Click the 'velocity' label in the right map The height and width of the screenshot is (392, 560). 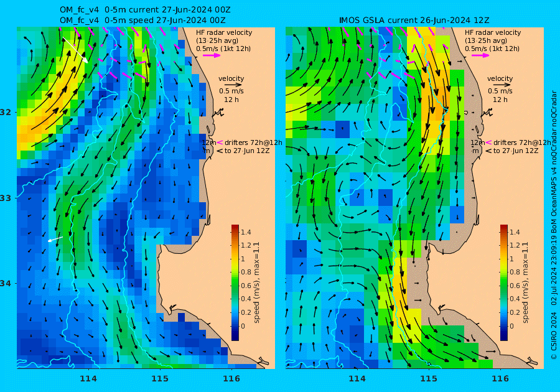coord(500,78)
